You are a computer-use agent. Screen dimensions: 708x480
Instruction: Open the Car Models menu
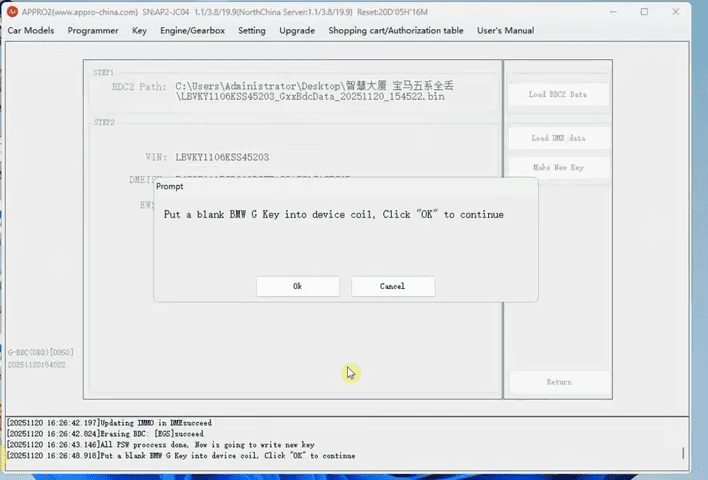31,31
